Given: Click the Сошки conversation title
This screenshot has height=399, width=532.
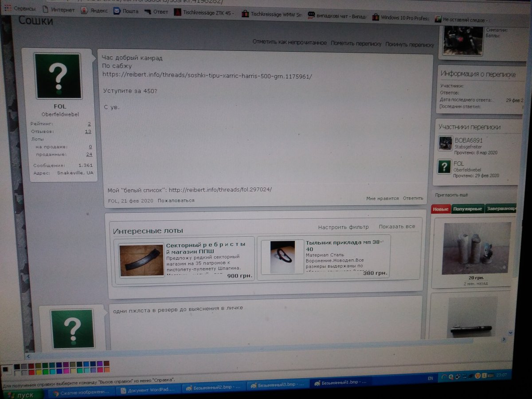Looking at the screenshot, I should coord(35,21).
